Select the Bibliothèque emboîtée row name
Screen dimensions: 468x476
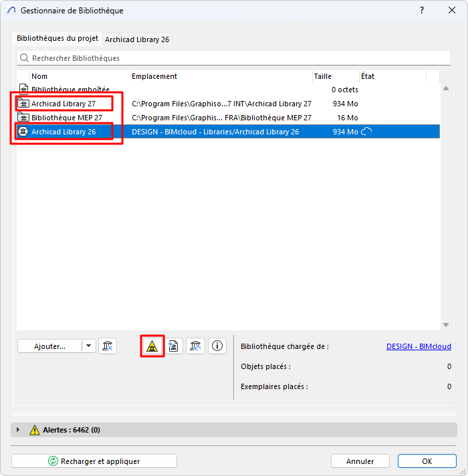70,90
